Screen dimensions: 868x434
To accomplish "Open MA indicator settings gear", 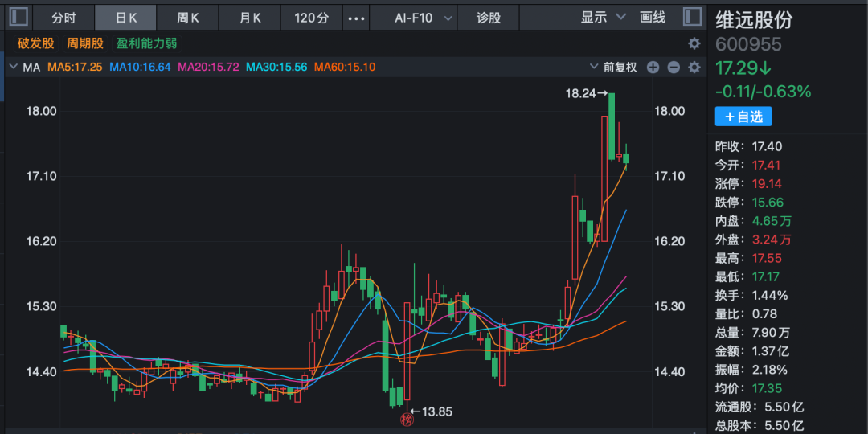I will 694,68.
